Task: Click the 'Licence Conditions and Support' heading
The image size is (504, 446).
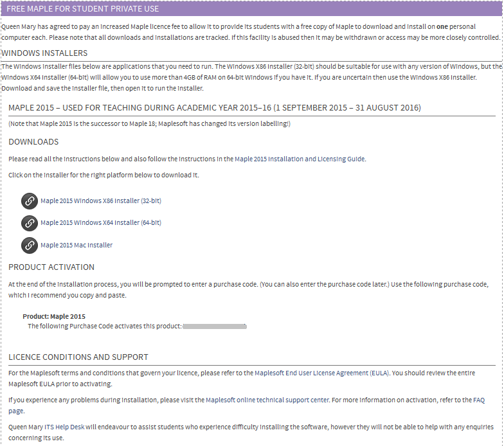Action: [x=78, y=357]
